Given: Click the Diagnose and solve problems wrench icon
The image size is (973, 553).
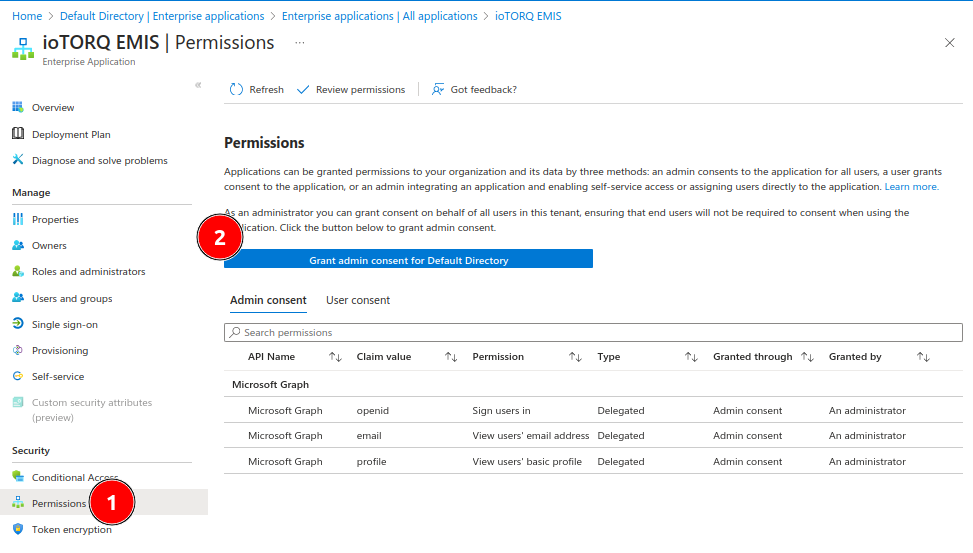Looking at the screenshot, I should click(18, 160).
